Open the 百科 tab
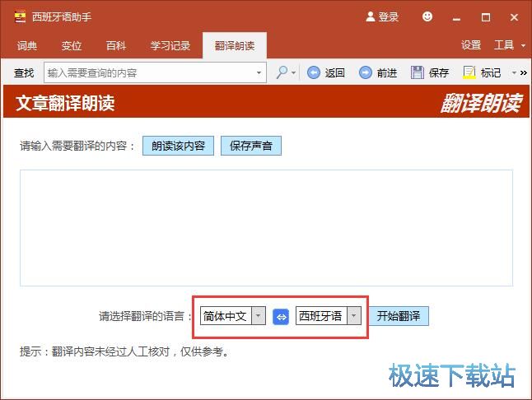The height and width of the screenshot is (400, 532). tap(116, 45)
